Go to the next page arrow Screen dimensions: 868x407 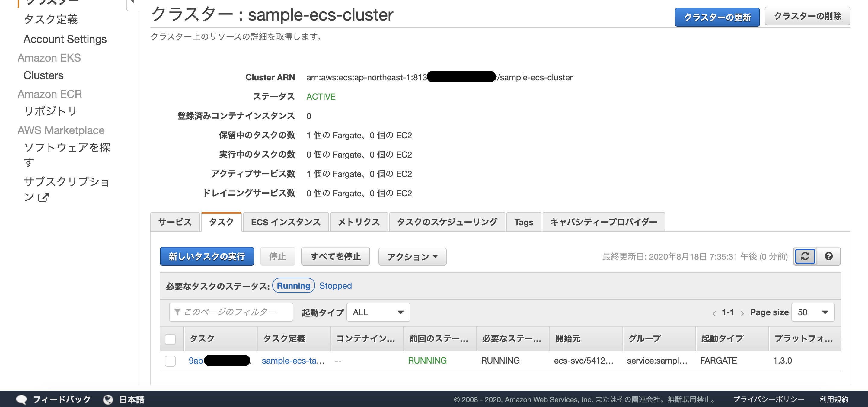tap(743, 313)
